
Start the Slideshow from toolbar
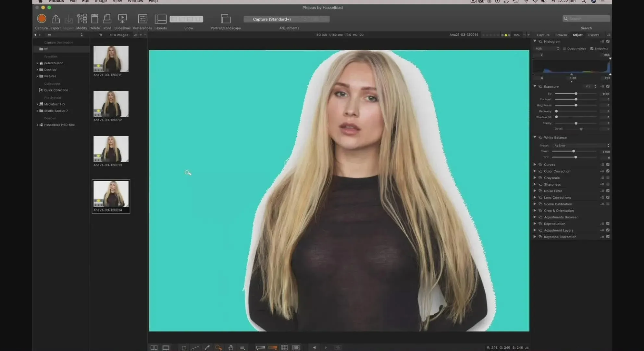click(122, 19)
